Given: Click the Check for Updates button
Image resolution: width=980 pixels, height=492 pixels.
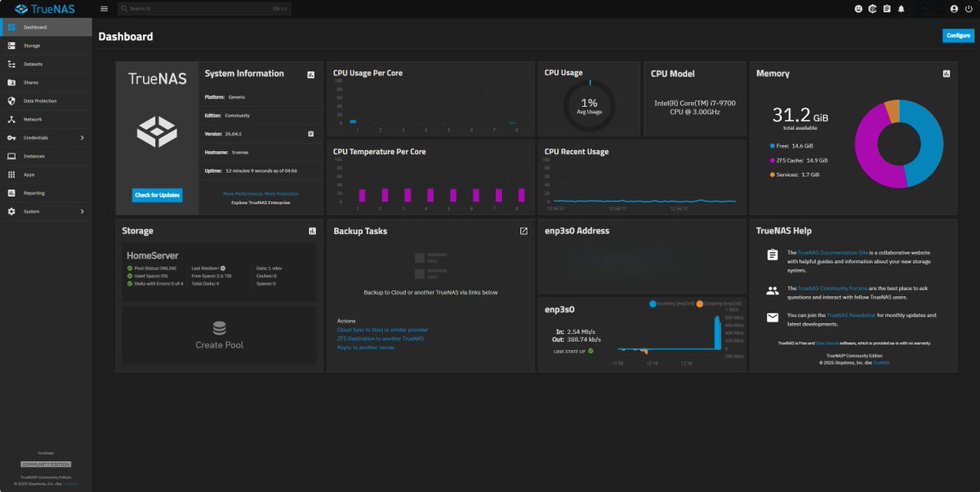Looking at the screenshot, I should 158,195.
